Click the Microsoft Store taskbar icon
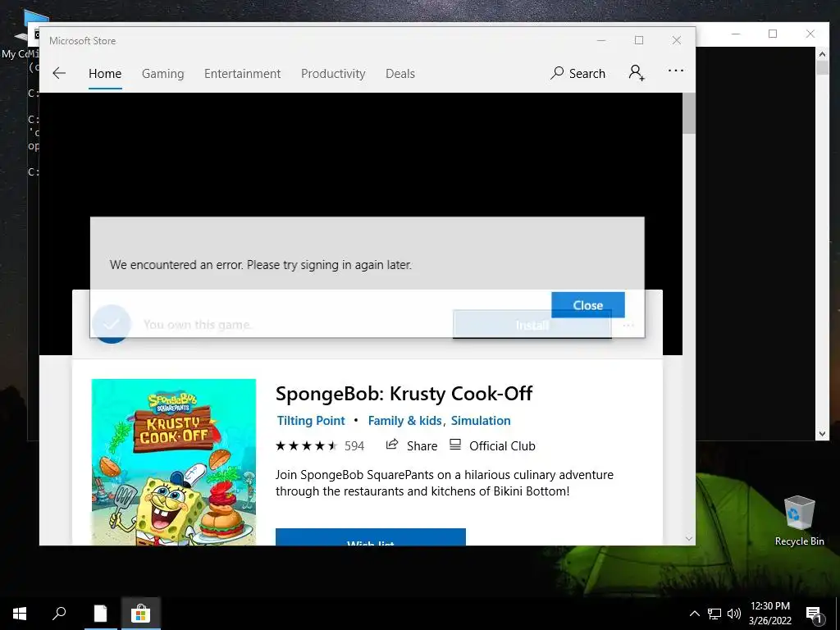The width and height of the screenshot is (840, 630). [140, 614]
